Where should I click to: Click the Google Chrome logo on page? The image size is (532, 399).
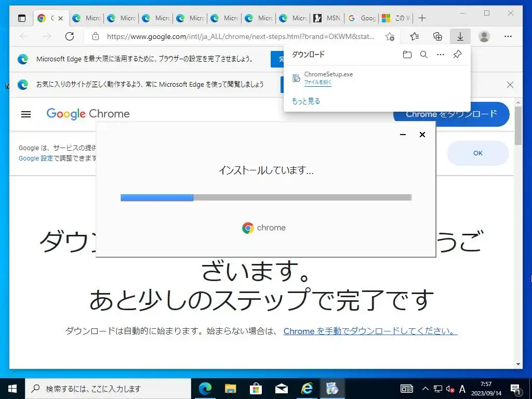(x=88, y=114)
